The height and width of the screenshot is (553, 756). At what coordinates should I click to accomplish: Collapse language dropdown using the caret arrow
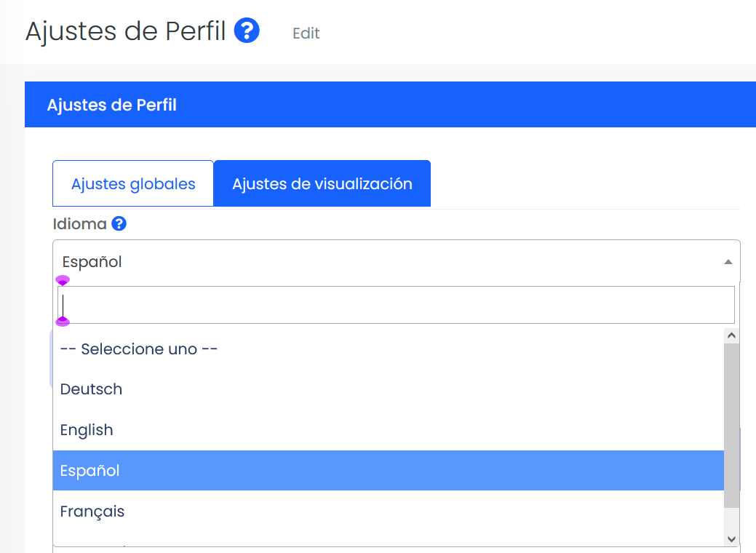coord(728,262)
